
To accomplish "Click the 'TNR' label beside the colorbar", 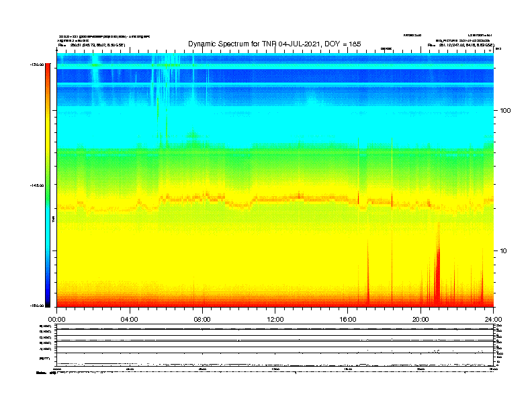I will [x=53, y=220].
